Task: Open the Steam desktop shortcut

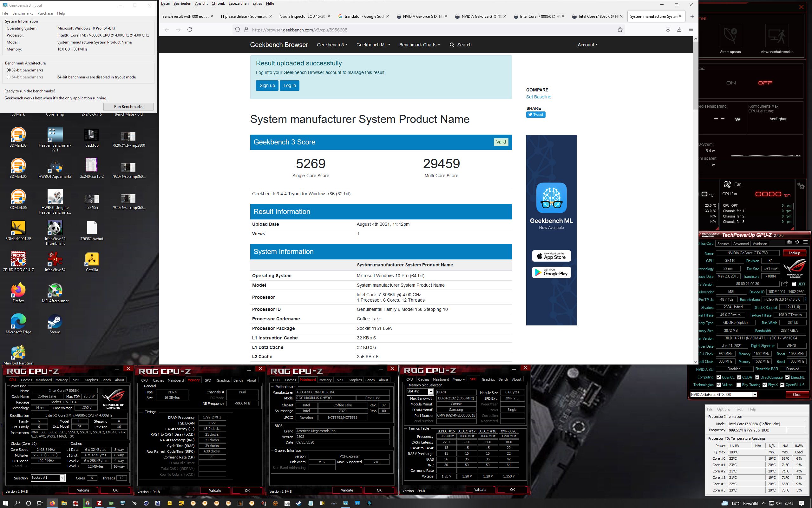Action: 55,324
